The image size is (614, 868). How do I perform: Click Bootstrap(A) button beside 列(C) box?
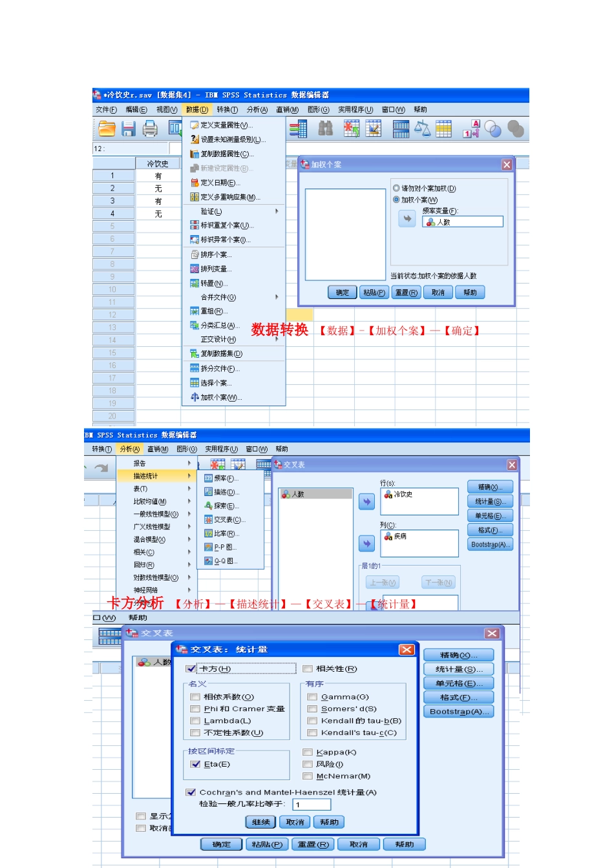[x=490, y=544]
